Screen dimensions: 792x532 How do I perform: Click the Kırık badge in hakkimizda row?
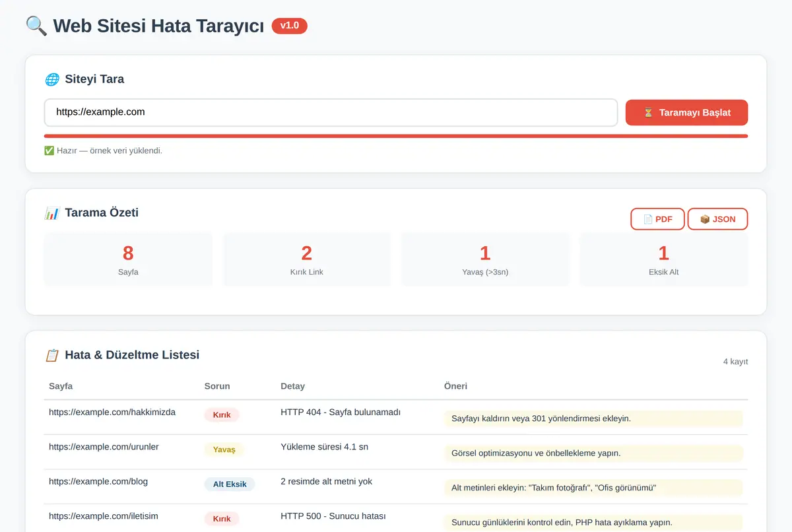222,415
